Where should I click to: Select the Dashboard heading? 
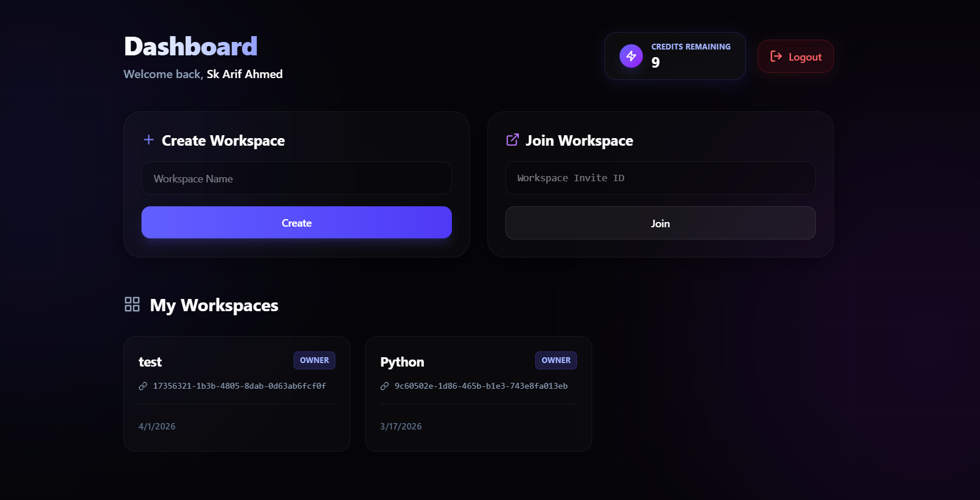190,45
